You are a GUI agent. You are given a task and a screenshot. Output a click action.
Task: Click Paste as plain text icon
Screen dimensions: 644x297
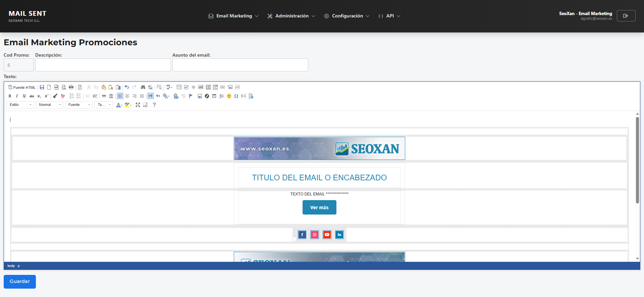(111, 87)
